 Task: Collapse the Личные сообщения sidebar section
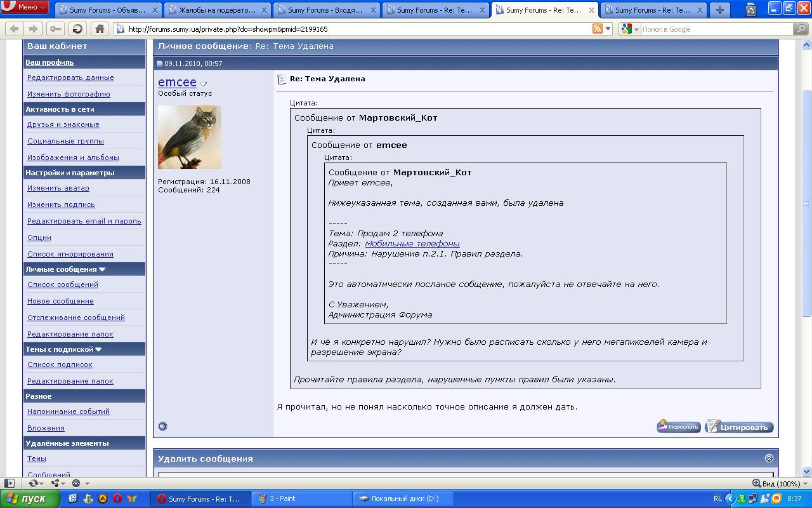pyautogui.click(x=102, y=269)
